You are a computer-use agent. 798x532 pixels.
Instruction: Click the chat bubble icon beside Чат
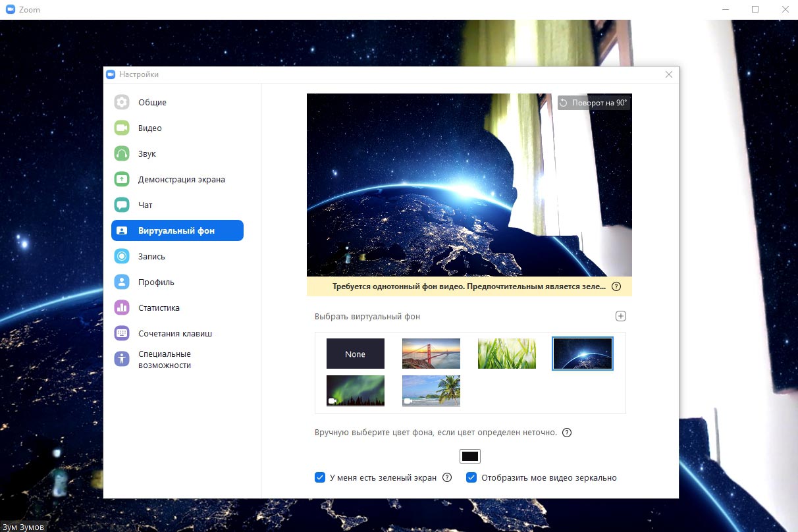click(x=122, y=205)
